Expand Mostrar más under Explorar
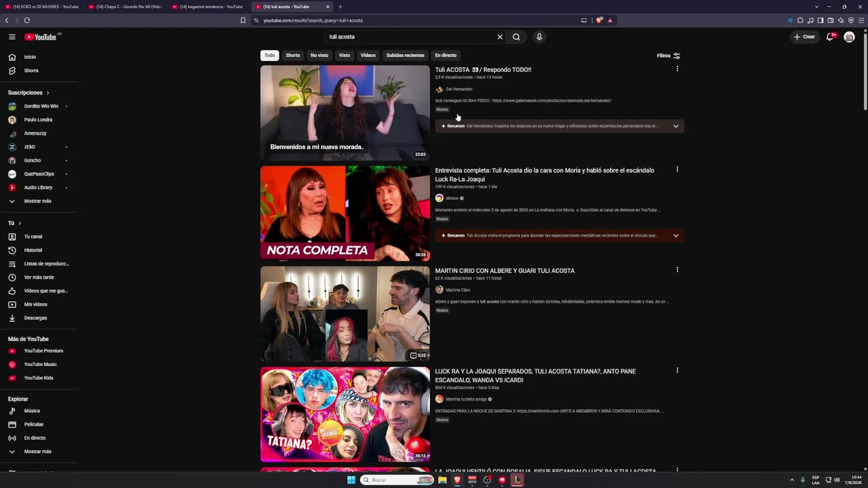868x488 pixels. [39, 451]
